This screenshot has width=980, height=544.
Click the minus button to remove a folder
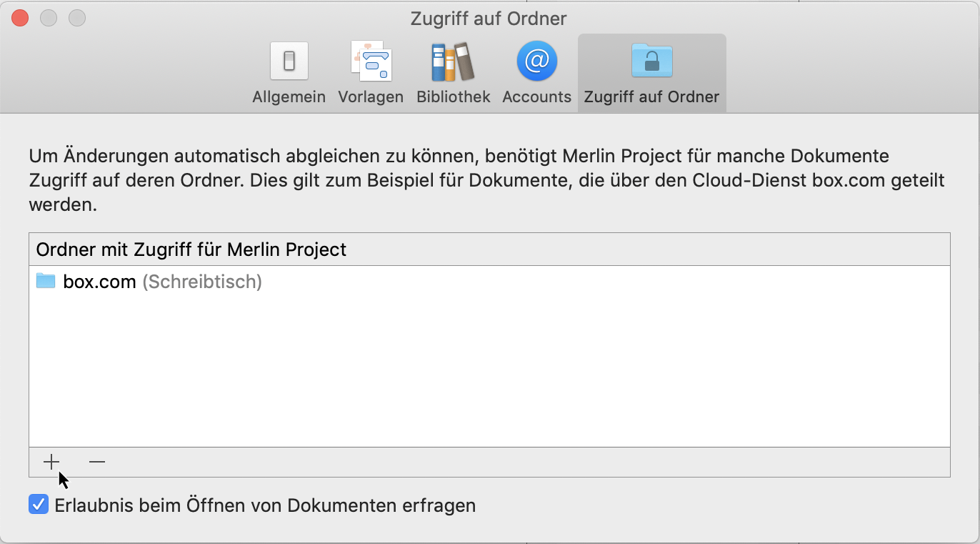[x=96, y=462]
